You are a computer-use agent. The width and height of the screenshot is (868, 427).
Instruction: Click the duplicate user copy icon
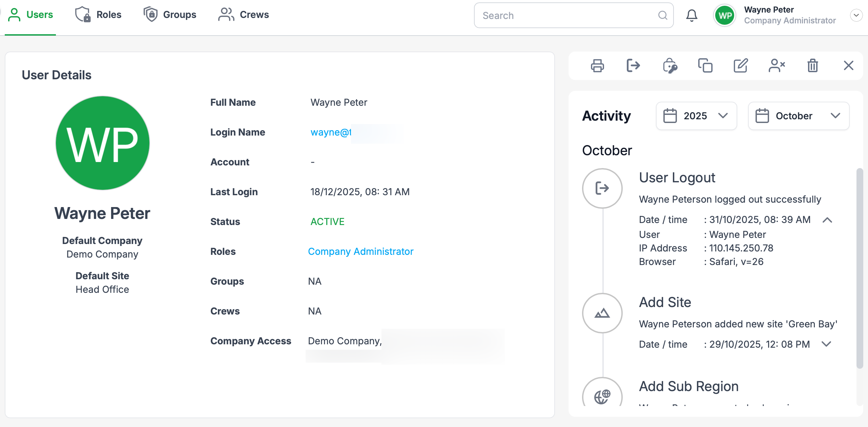705,66
